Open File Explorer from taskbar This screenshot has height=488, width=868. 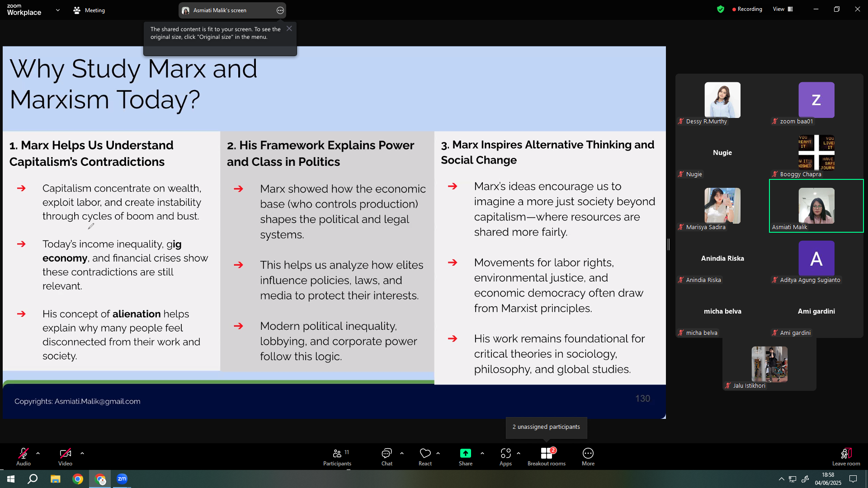click(55, 479)
